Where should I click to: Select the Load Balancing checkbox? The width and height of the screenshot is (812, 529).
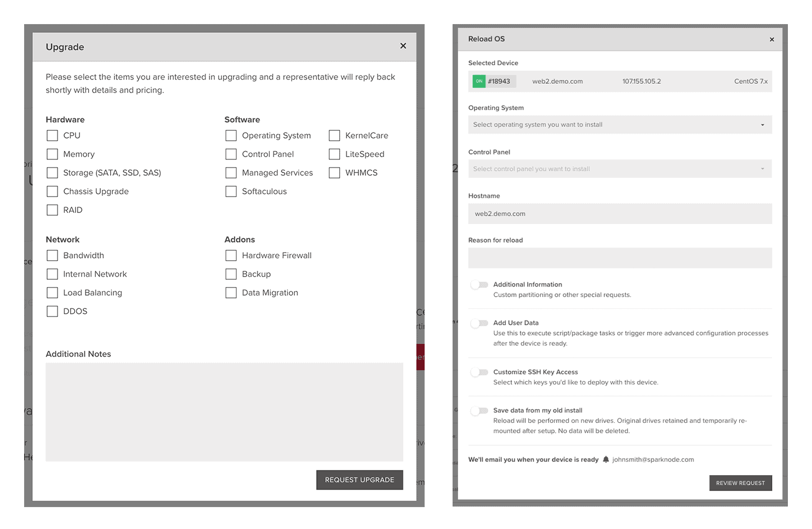pyautogui.click(x=53, y=293)
